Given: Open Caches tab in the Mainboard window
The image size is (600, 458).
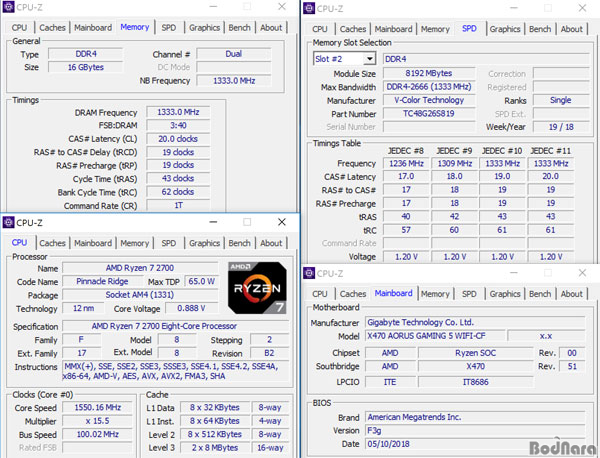Looking at the screenshot, I should 353,294.
